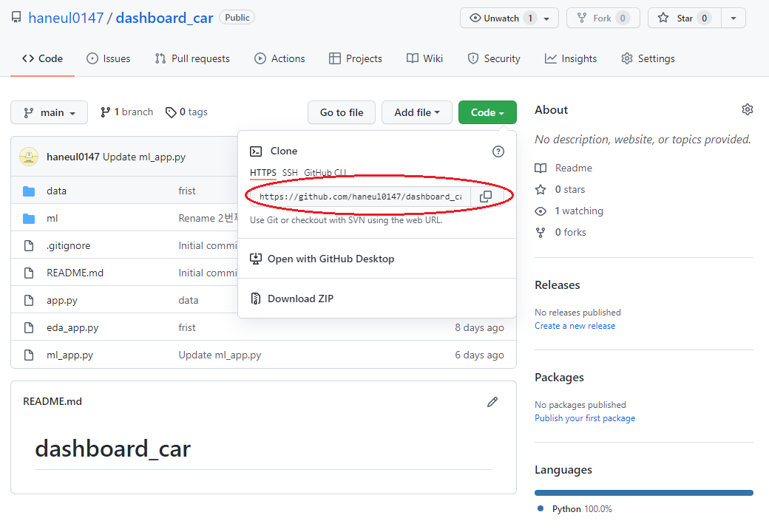The image size is (769, 532).
Task: Star the dashboard_car repository
Action: tap(684, 18)
